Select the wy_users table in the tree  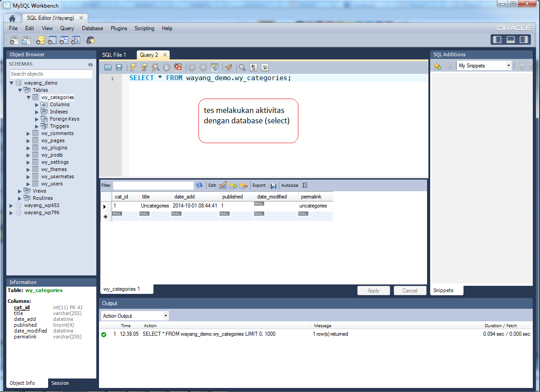52,184
